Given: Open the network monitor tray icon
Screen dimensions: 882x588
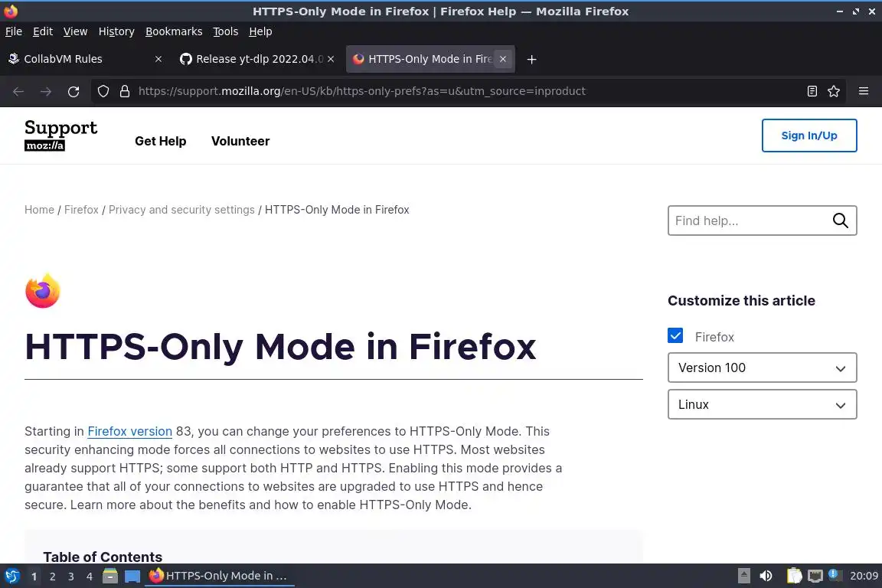Looking at the screenshot, I should tap(815, 576).
